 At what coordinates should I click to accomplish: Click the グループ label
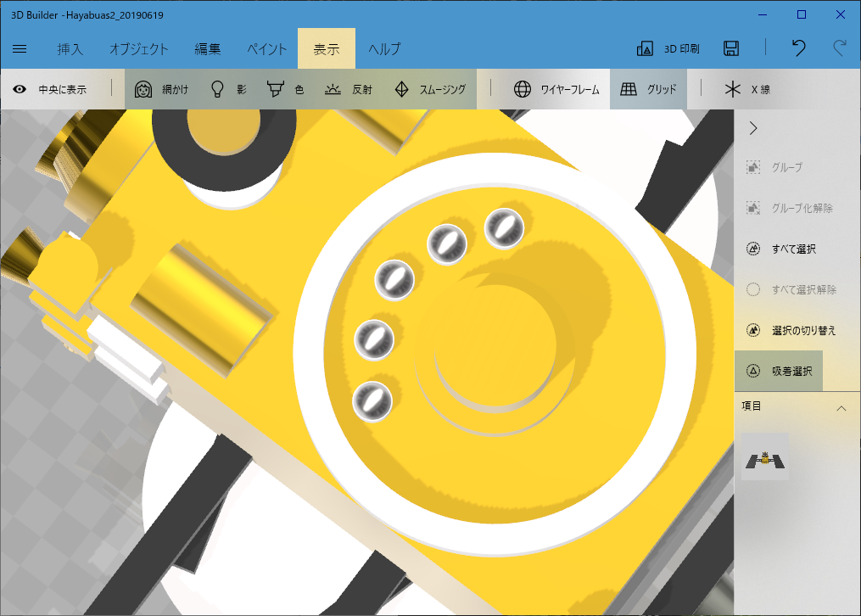pyautogui.click(x=787, y=167)
